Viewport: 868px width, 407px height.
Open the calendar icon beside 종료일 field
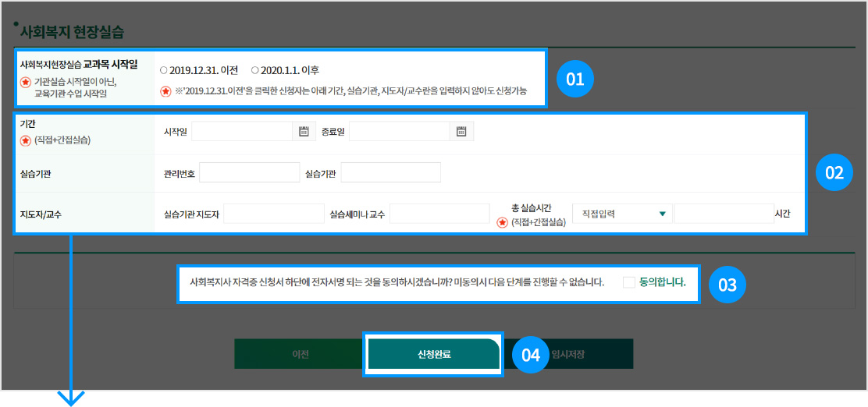coord(461,132)
